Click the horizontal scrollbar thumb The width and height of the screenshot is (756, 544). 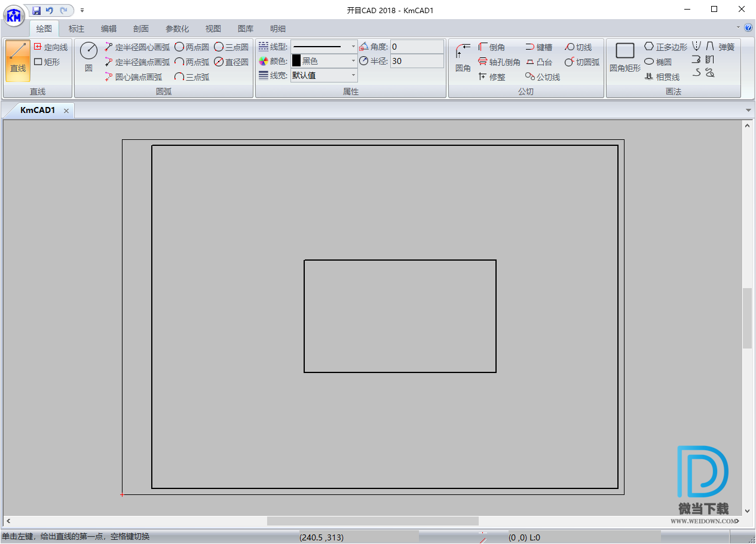pos(373,521)
